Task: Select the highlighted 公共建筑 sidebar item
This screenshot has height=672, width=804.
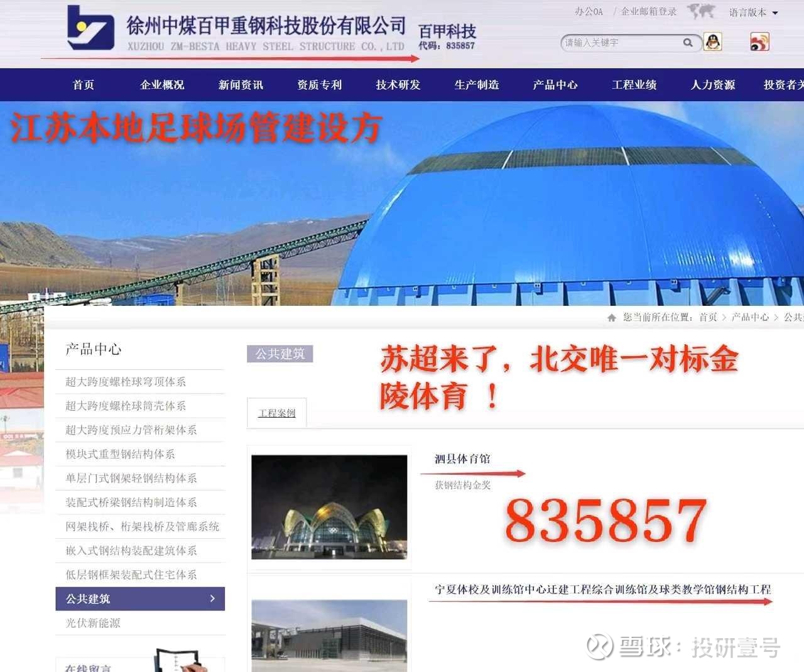Action: (140, 599)
